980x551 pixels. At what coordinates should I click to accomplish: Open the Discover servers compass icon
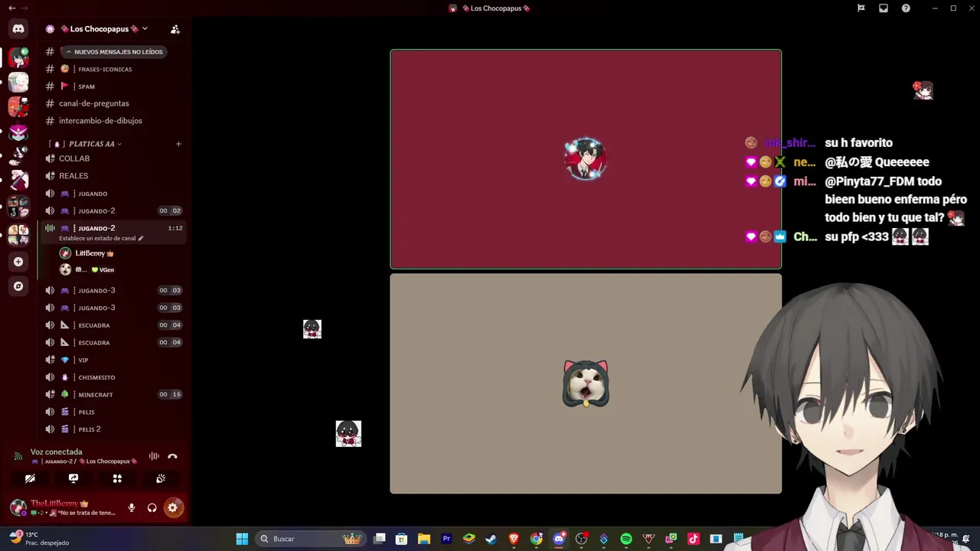coord(18,286)
